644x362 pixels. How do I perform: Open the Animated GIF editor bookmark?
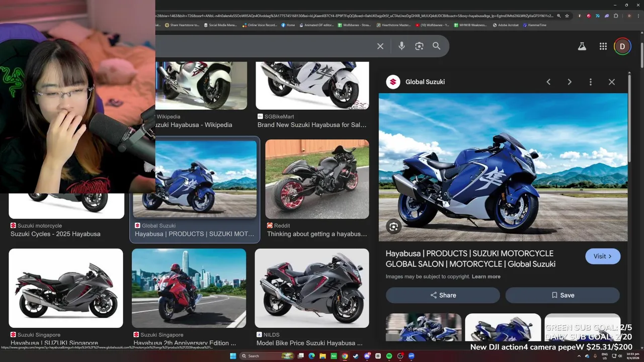316,25
